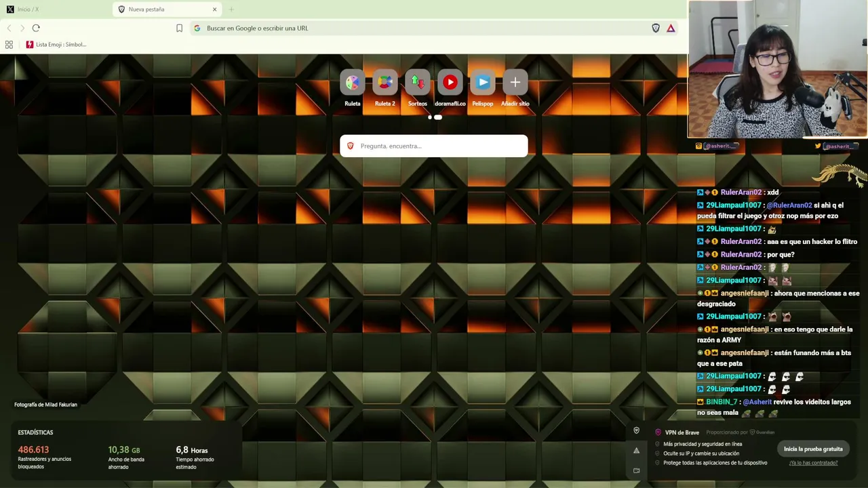The height and width of the screenshot is (488, 868).
Task: Click the Pregunta, encuentra search box
Action: click(x=434, y=146)
